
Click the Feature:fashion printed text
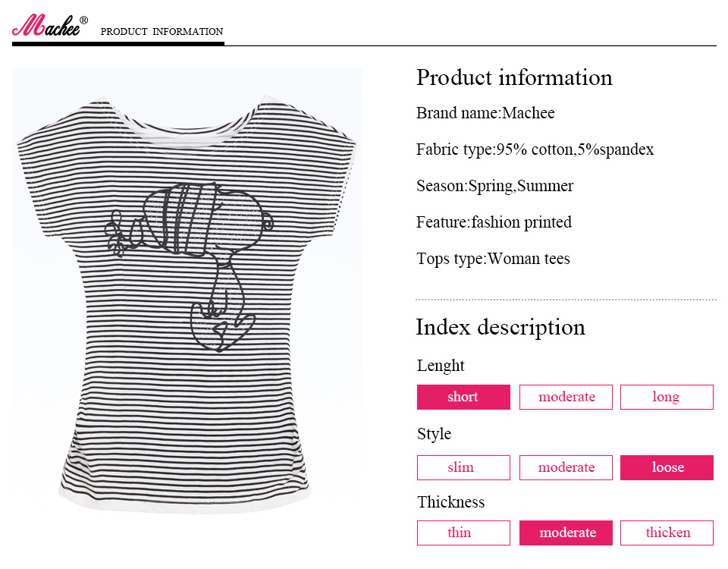click(494, 222)
